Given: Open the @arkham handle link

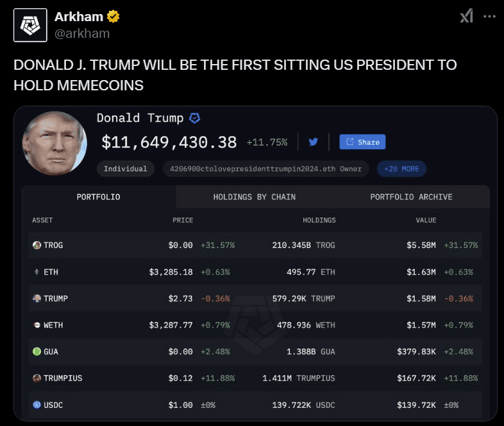Looking at the screenshot, I should tap(82, 33).
